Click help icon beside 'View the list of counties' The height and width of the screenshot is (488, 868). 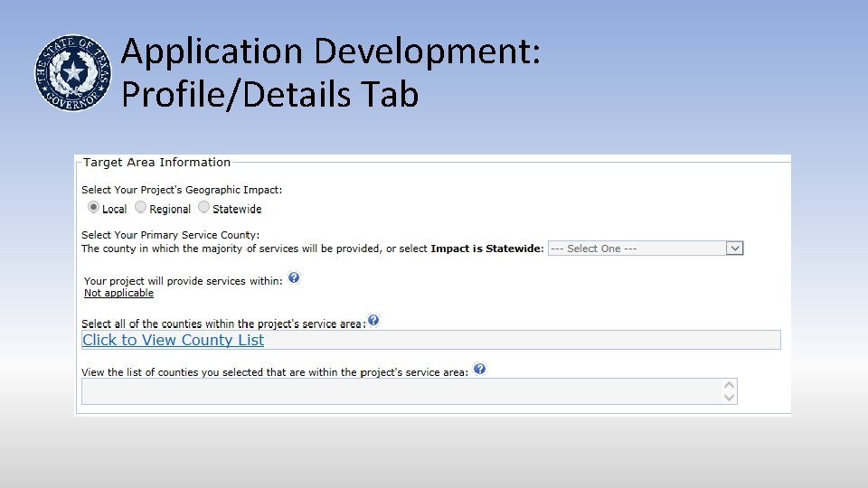[480, 369]
